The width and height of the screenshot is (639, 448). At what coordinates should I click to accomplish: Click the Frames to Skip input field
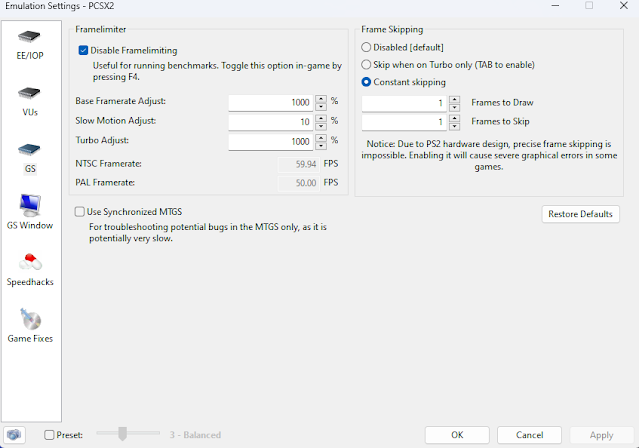click(x=404, y=123)
